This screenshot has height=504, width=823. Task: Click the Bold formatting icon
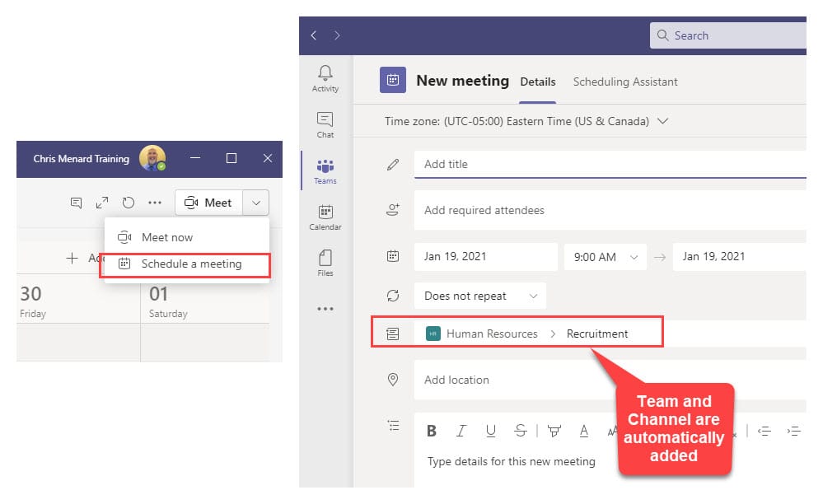coord(431,431)
